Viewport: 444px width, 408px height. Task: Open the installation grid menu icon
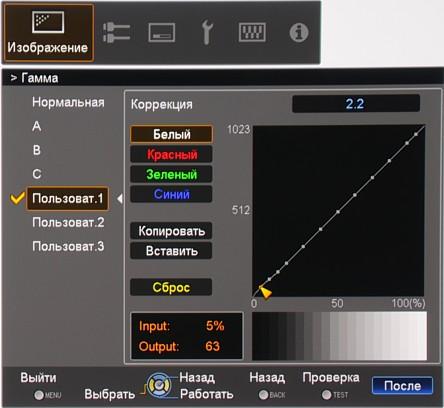coord(252,32)
